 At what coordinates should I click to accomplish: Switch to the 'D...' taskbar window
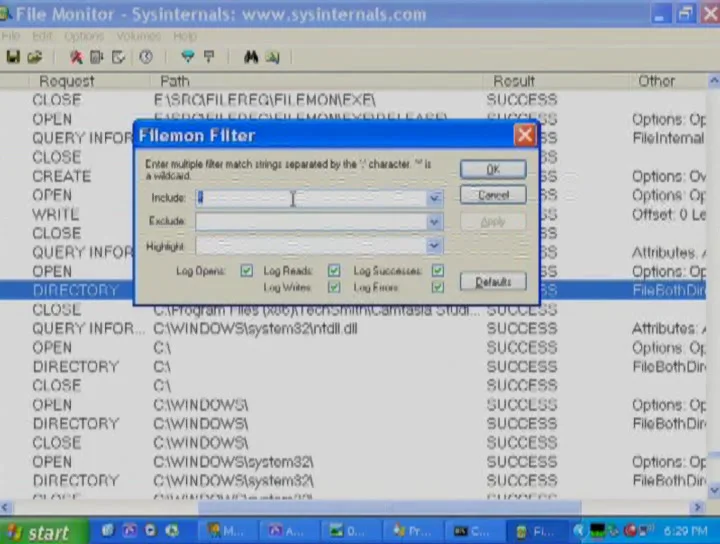(351, 531)
